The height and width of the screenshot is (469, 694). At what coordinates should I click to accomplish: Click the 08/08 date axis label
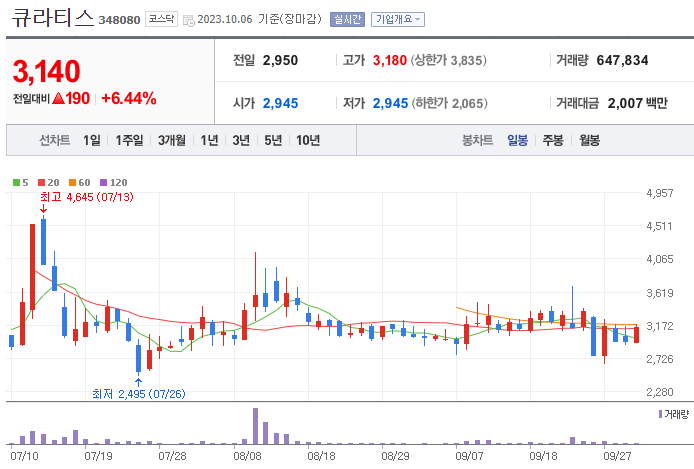(x=247, y=456)
